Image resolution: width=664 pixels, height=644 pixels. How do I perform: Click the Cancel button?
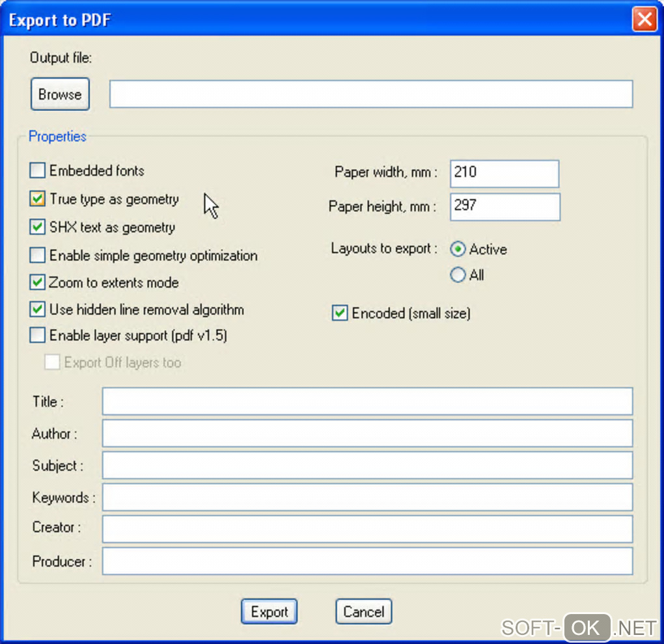coord(364,611)
